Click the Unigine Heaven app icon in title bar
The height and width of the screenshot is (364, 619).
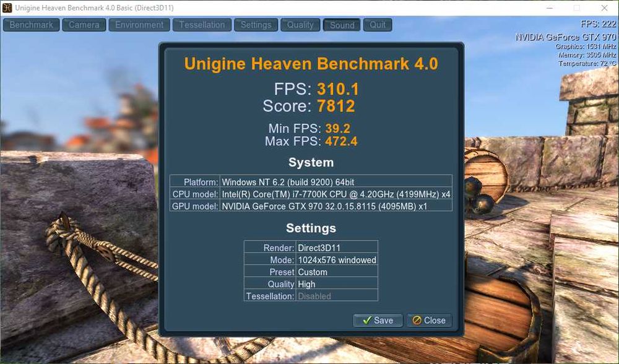(7, 7)
